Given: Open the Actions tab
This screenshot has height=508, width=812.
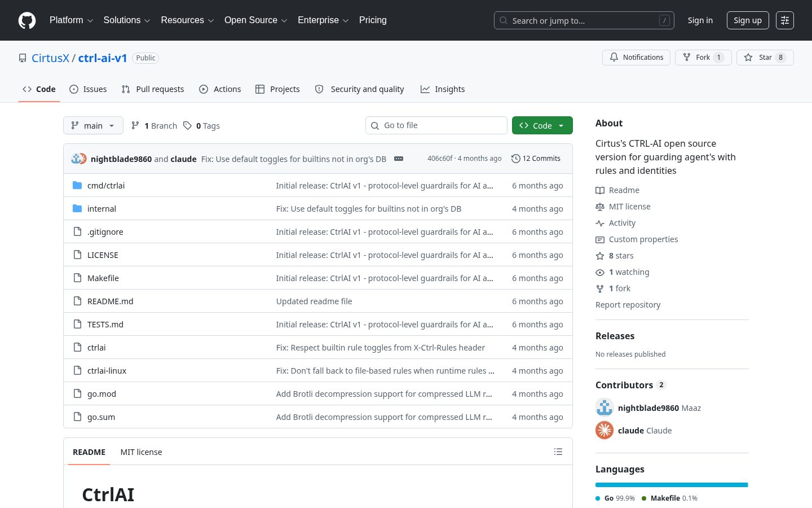Looking at the screenshot, I should click(220, 89).
